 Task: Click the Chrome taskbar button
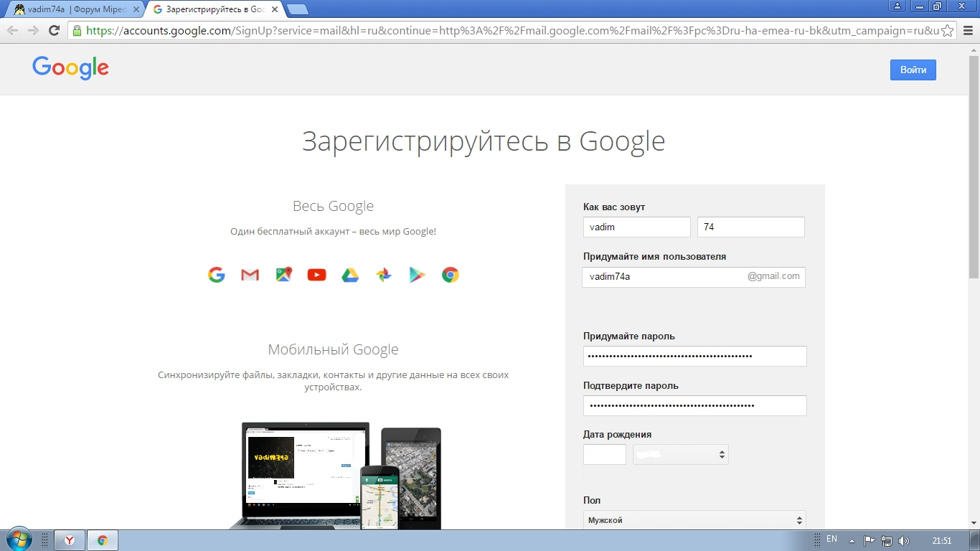[103, 540]
